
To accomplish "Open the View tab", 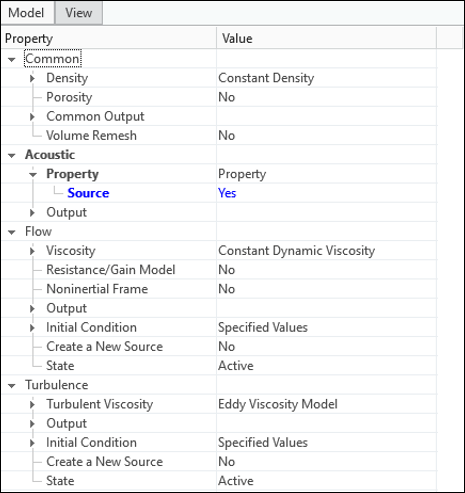I will coord(79,13).
